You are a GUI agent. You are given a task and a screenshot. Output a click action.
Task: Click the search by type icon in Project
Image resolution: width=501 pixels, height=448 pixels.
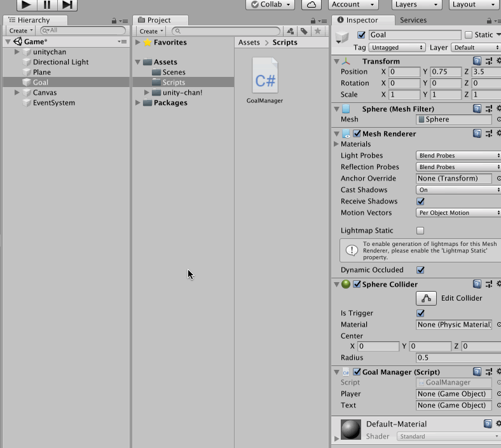click(x=291, y=31)
